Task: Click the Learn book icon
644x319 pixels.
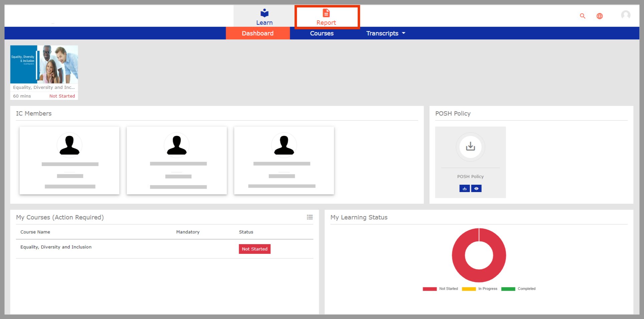Action: click(264, 13)
